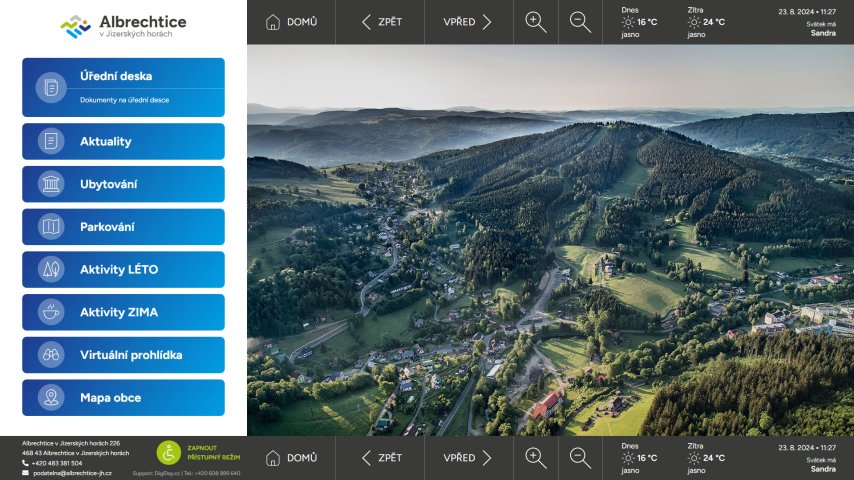Click the Albrechtice logo in header
The image size is (854, 480).
[123, 26]
